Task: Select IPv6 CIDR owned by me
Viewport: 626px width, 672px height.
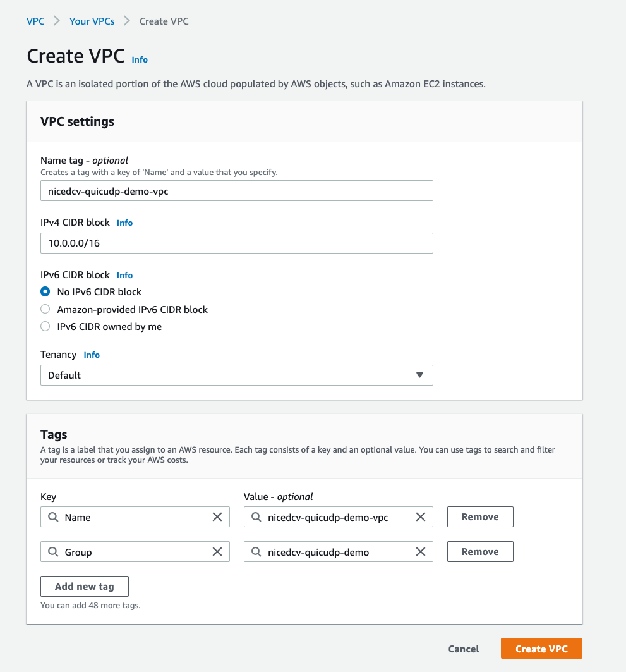Action: click(x=45, y=327)
